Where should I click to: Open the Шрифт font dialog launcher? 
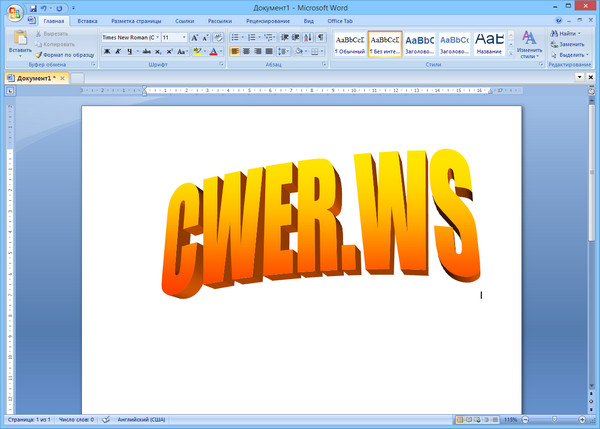pyautogui.click(x=222, y=65)
